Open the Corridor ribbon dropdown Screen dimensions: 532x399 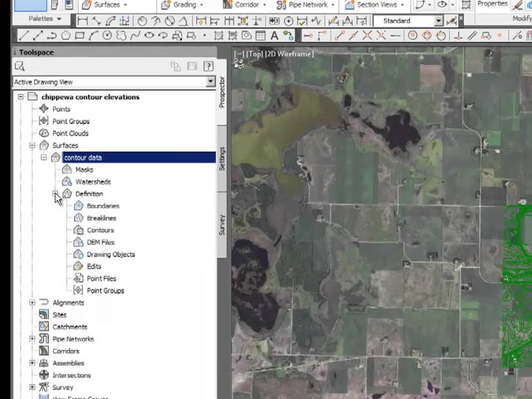264,5
